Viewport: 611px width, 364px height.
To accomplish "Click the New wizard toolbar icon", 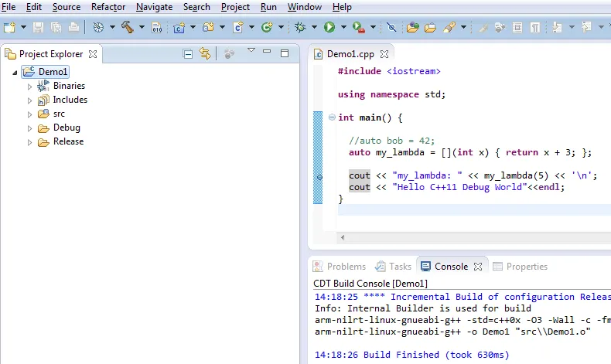I will [x=9, y=27].
